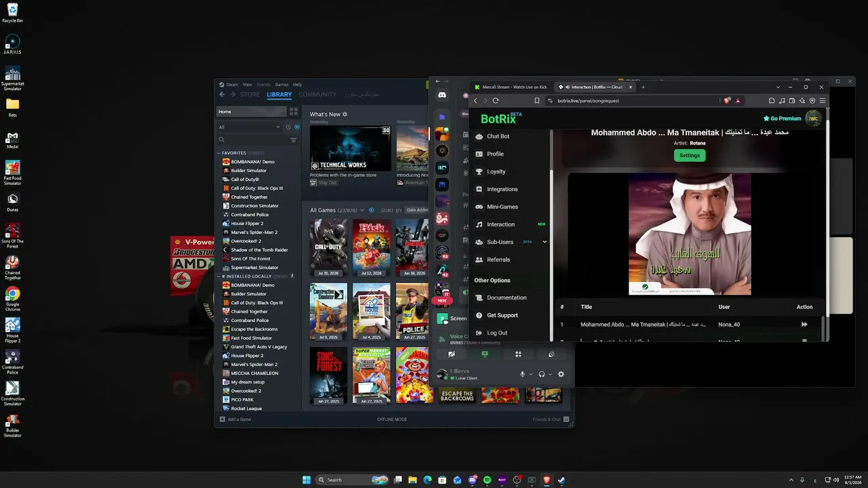
Task: Open the headphone options dropdown arrow in Discord
Action: pyautogui.click(x=550, y=374)
